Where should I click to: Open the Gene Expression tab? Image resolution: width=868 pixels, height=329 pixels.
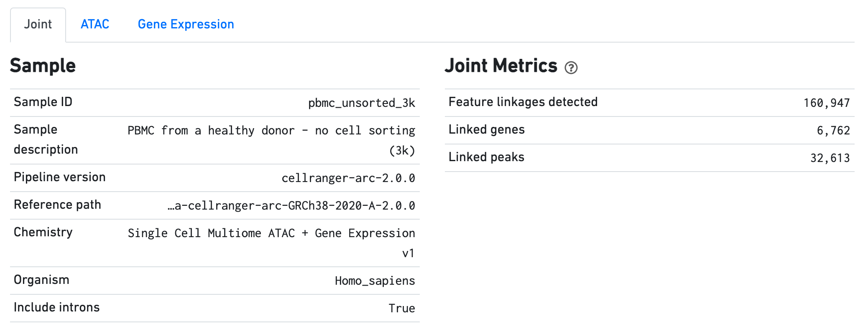(186, 24)
